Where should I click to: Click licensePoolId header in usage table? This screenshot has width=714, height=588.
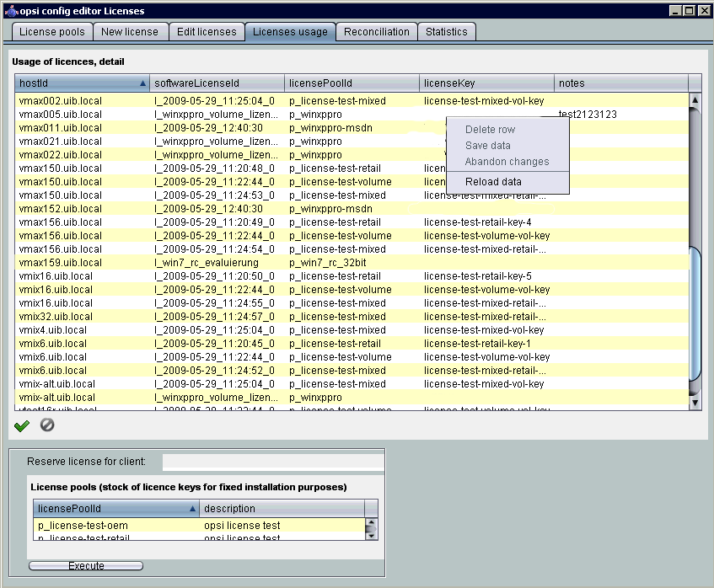click(352, 83)
